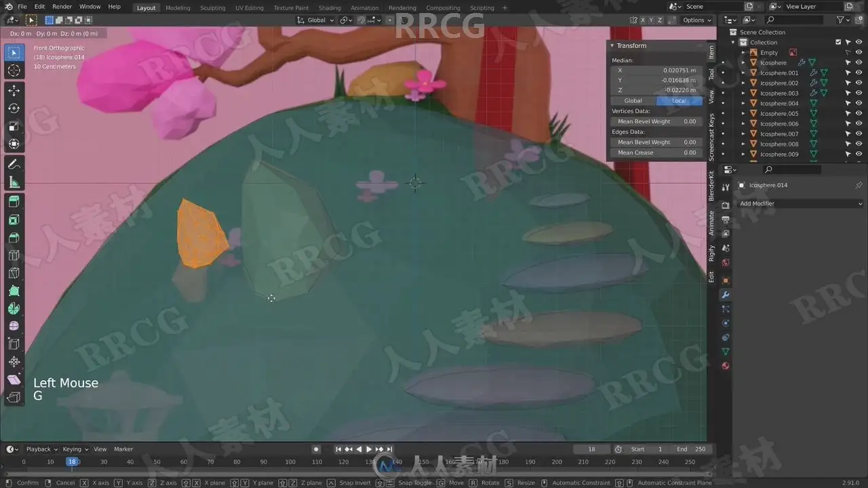This screenshot has width=868, height=488.
Task: Collapse the Transform panel
Action: (x=612, y=45)
